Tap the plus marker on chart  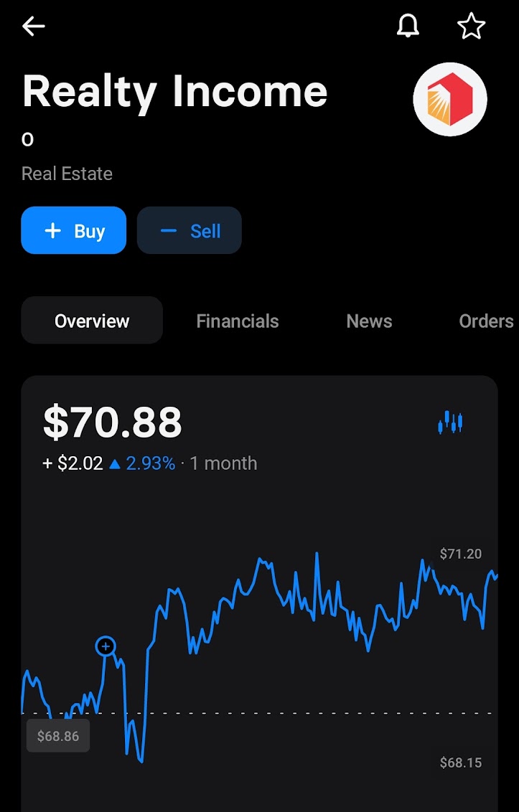click(106, 646)
